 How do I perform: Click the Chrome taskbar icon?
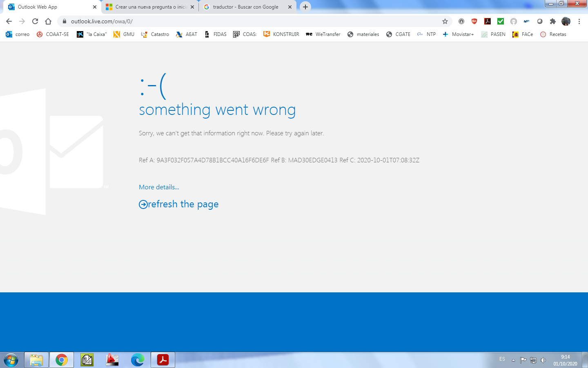(x=62, y=360)
